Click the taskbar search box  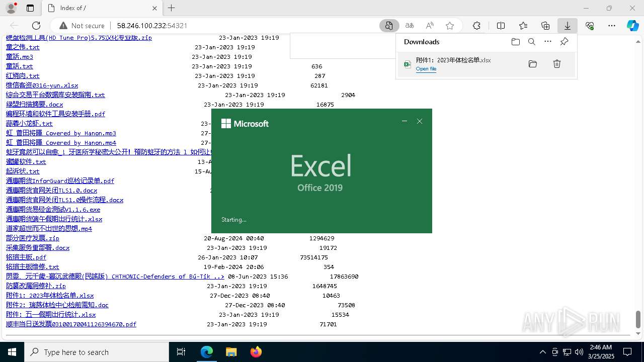click(x=97, y=352)
